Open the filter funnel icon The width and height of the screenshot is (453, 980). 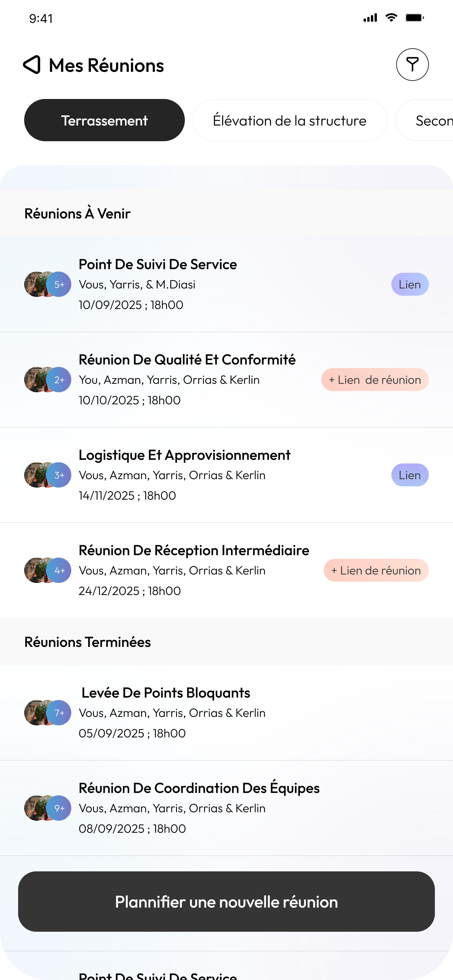(412, 65)
